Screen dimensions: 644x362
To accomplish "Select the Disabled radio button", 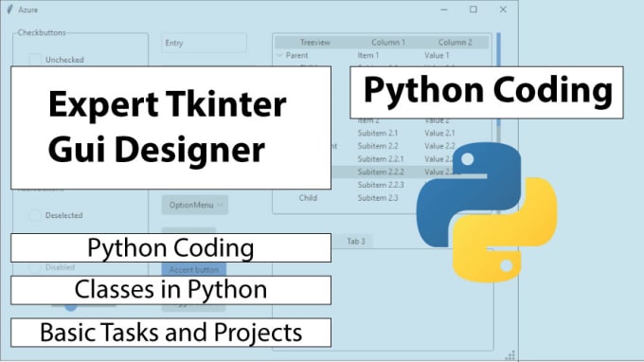I will tap(35, 267).
